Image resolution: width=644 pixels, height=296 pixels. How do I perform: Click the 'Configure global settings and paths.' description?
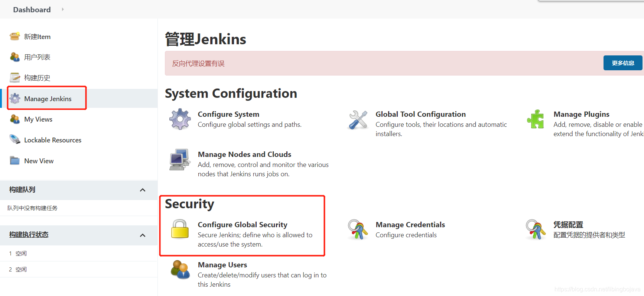click(x=250, y=125)
